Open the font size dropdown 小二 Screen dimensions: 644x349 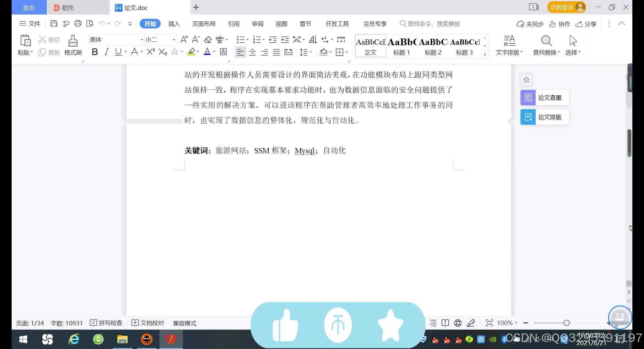[x=174, y=39]
